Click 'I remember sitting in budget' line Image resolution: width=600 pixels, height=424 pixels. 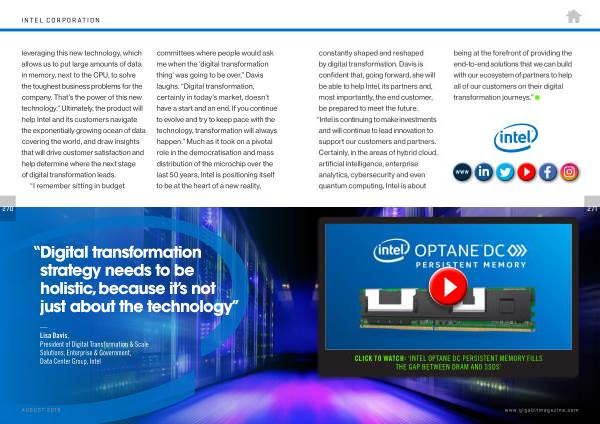(x=78, y=186)
